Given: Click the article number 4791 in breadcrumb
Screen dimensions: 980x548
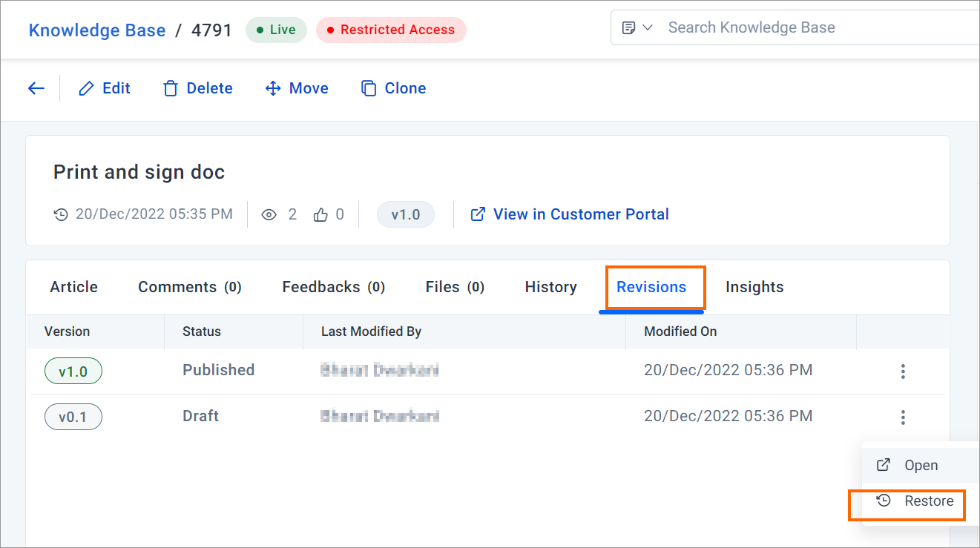Looking at the screenshot, I should point(212,30).
